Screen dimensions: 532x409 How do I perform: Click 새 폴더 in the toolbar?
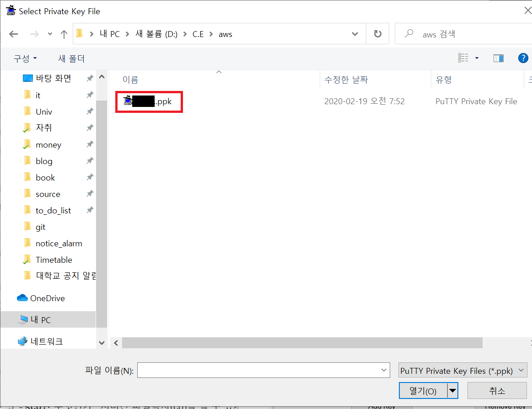[71, 58]
